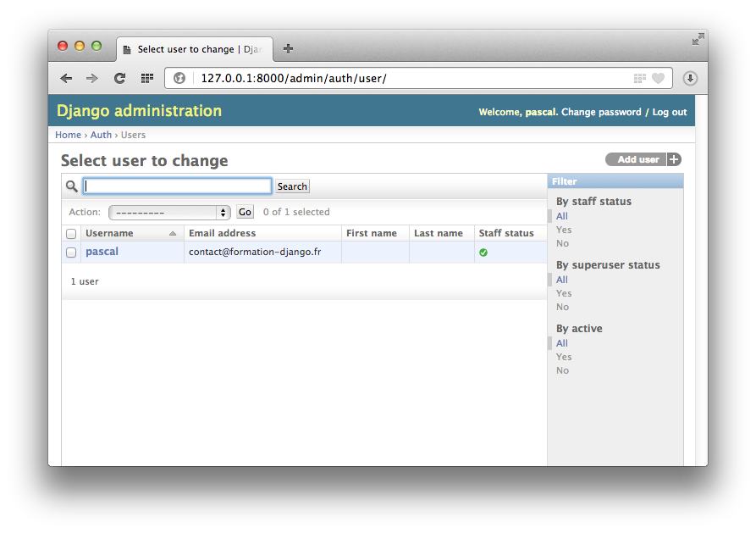The image size is (756, 533).
Task: Reload the page with refresh icon
Action: [x=119, y=78]
